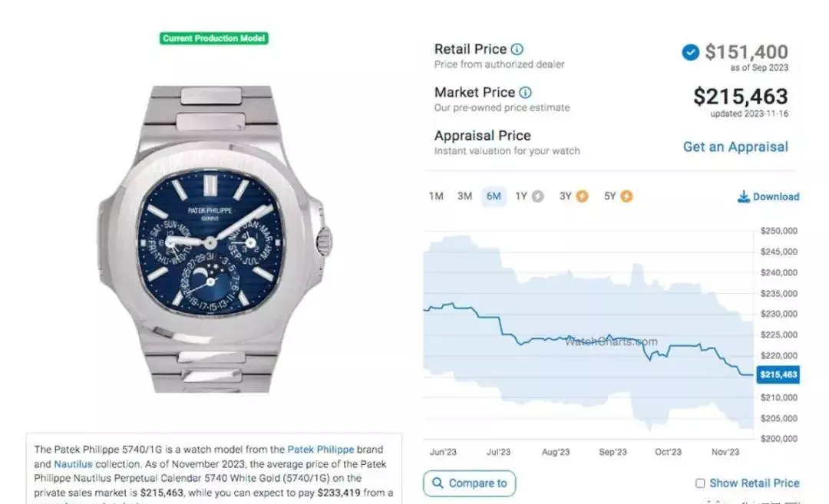The width and height of the screenshot is (829, 504).
Task: Click the blue verified checkmark badge
Action: pyautogui.click(x=691, y=52)
